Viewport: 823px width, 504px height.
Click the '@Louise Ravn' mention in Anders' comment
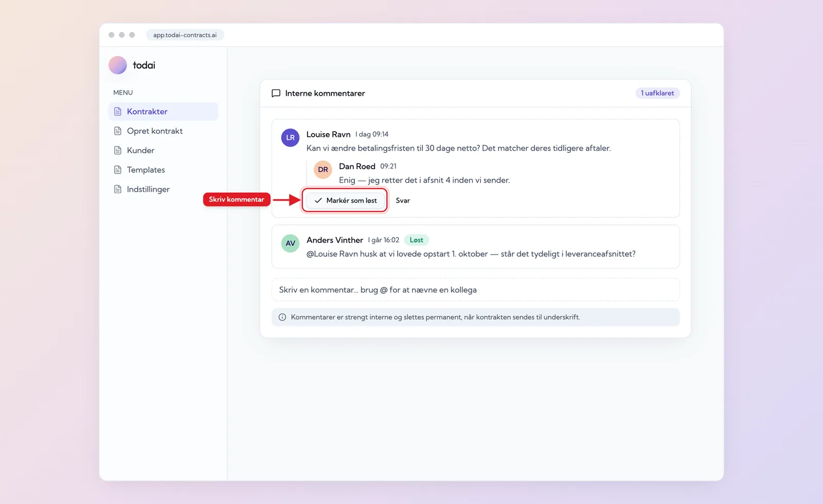tap(332, 254)
